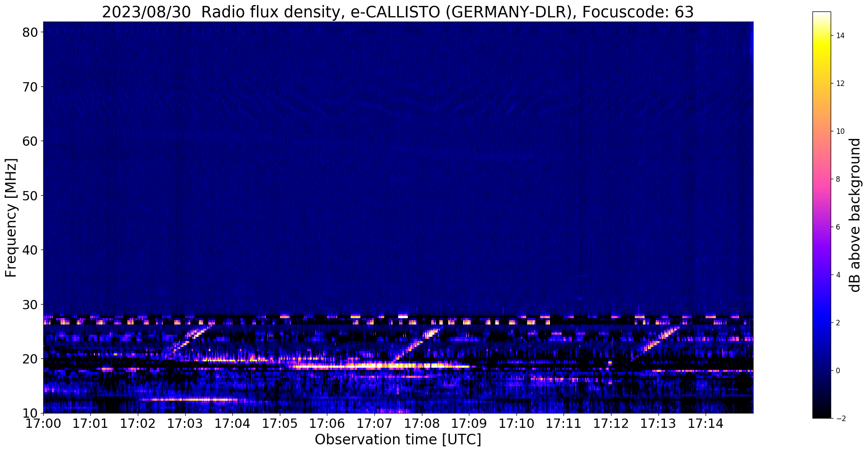The image size is (868, 452).
Task: Click the 'Observation time [UTC]' x-axis label
Action: coord(398,440)
